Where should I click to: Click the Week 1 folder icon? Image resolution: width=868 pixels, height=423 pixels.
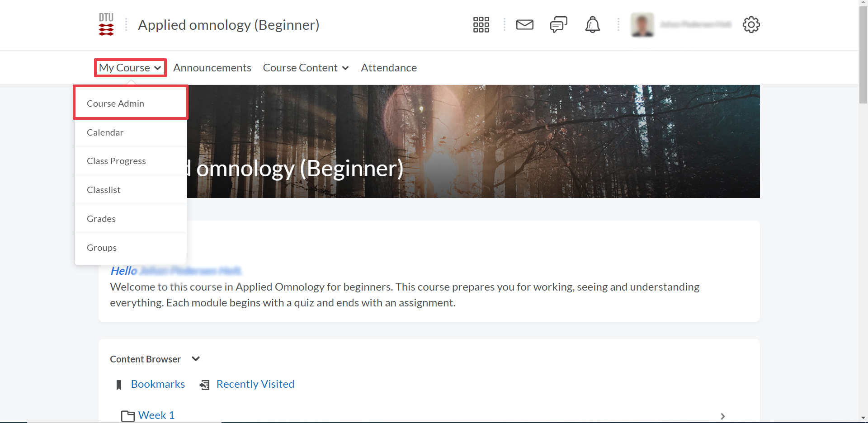[128, 416]
